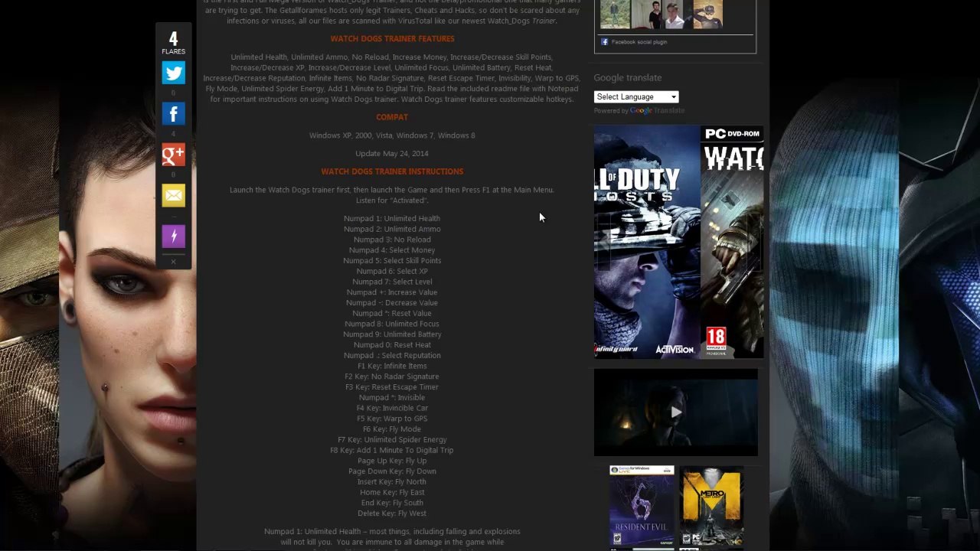The width and height of the screenshot is (980, 551).
Task: Click the Watch Dogs Trainer Features heading
Action: 392,39
